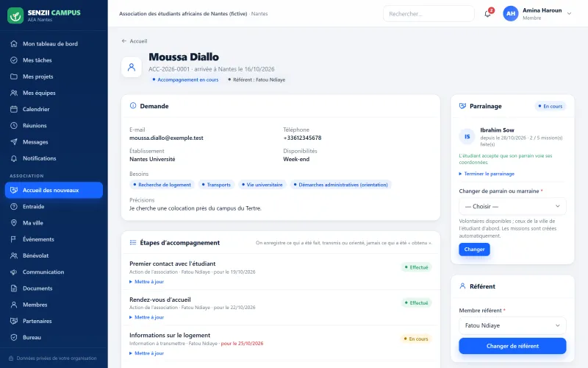Click the shield icon beside Bureau
The width and height of the screenshot is (588, 368).
[14, 337]
